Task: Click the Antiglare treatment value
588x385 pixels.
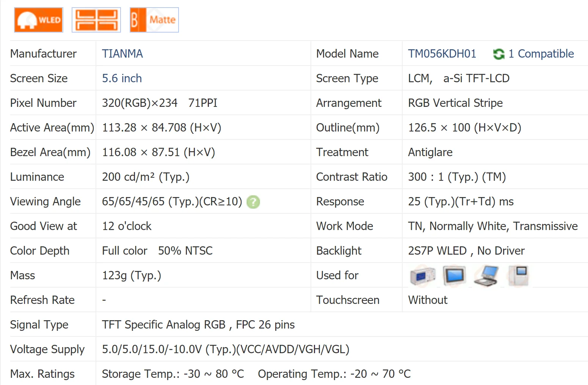Action: pyautogui.click(x=430, y=152)
